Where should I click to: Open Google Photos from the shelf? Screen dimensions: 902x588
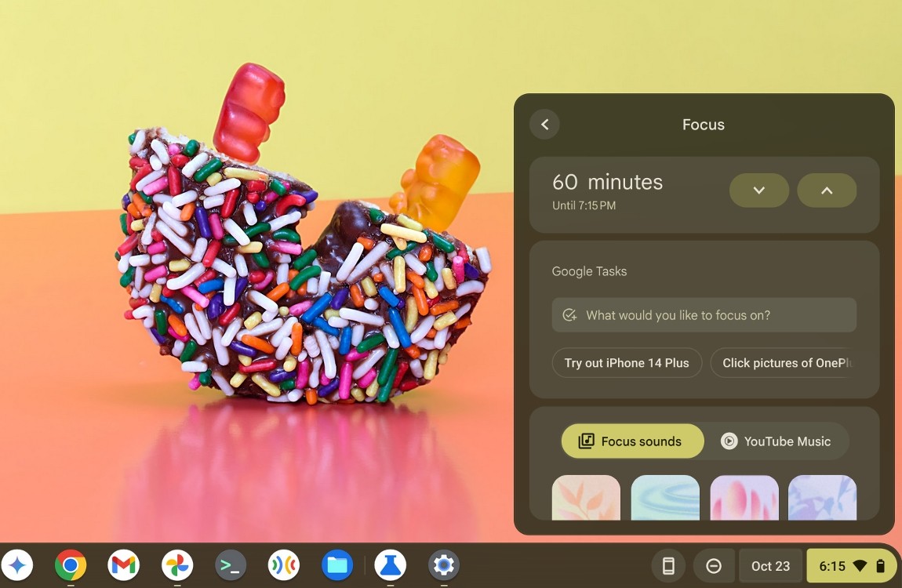177,565
